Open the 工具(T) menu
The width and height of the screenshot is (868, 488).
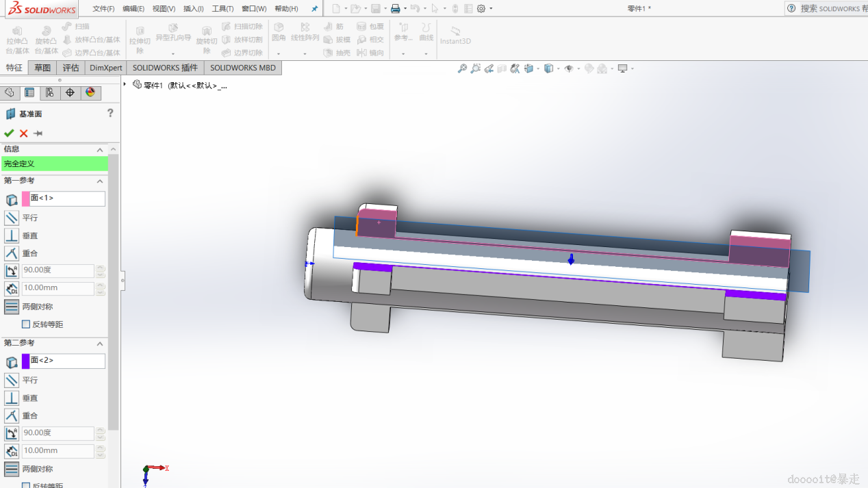tap(222, 9)
